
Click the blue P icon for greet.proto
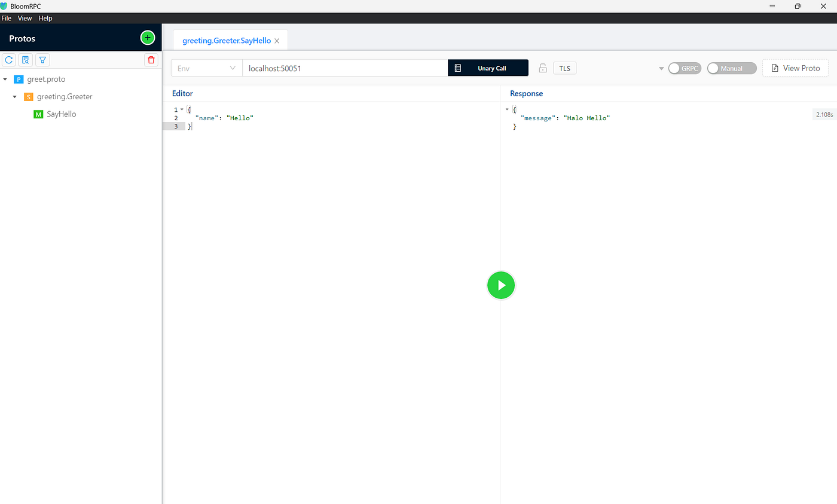19,79
